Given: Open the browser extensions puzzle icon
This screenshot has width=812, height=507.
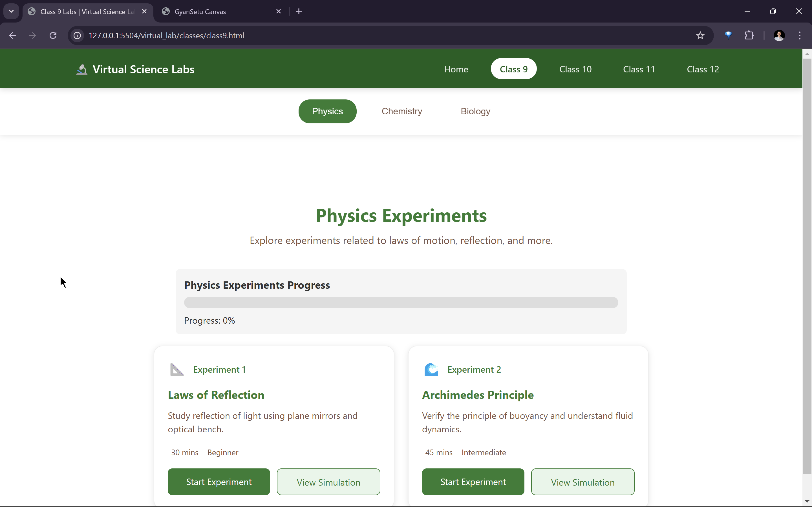Looking at the screenshot, I should tap(749, 35).
